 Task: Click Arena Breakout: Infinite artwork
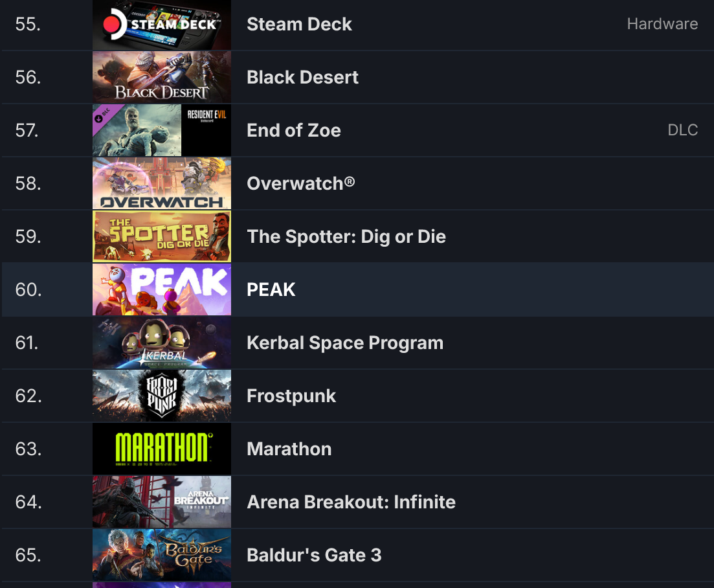[x=162, y=501]
